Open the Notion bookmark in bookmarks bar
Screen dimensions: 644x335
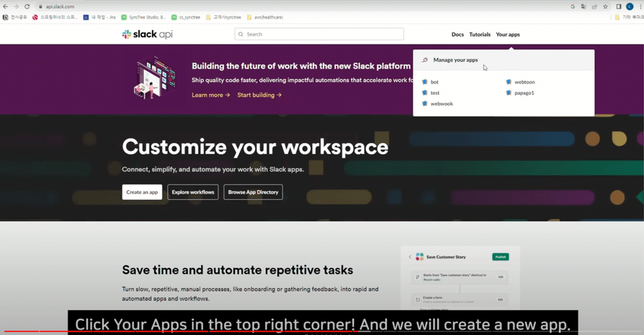[x=15, y=17]
